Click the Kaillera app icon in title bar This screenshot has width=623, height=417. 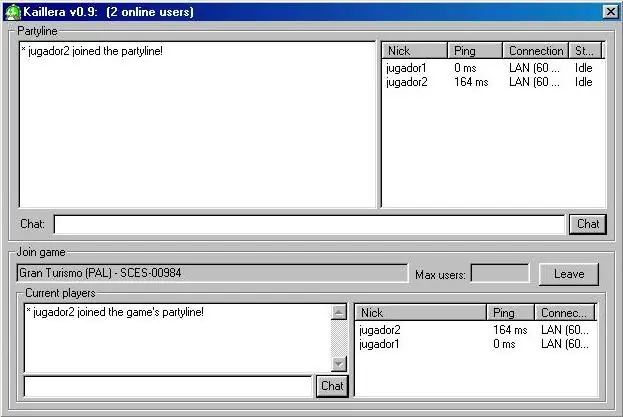pyautogui.click(x=13, y=12)
